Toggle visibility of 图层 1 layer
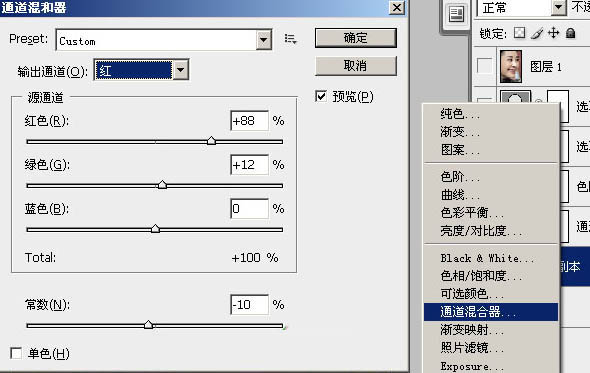590x373 pixels. coord(484,66)
